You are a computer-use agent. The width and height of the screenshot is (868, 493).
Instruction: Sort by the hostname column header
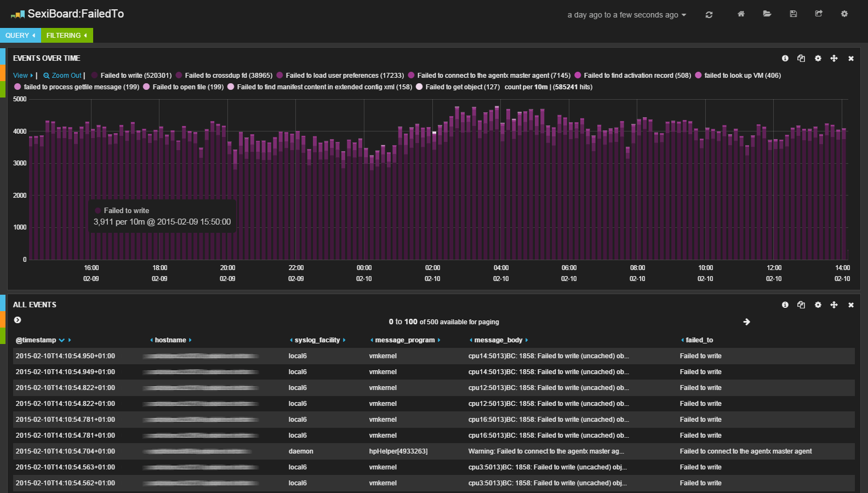click(170, 340)
